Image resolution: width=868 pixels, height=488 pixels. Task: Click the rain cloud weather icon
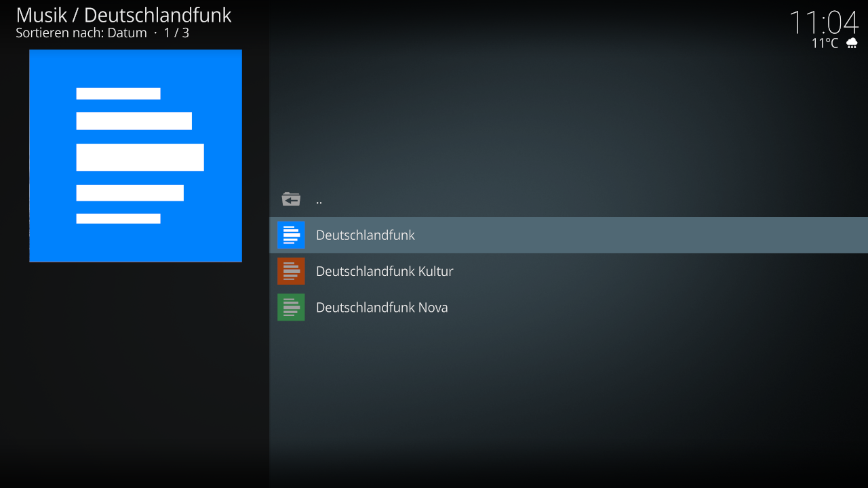[x=852, y=43]
